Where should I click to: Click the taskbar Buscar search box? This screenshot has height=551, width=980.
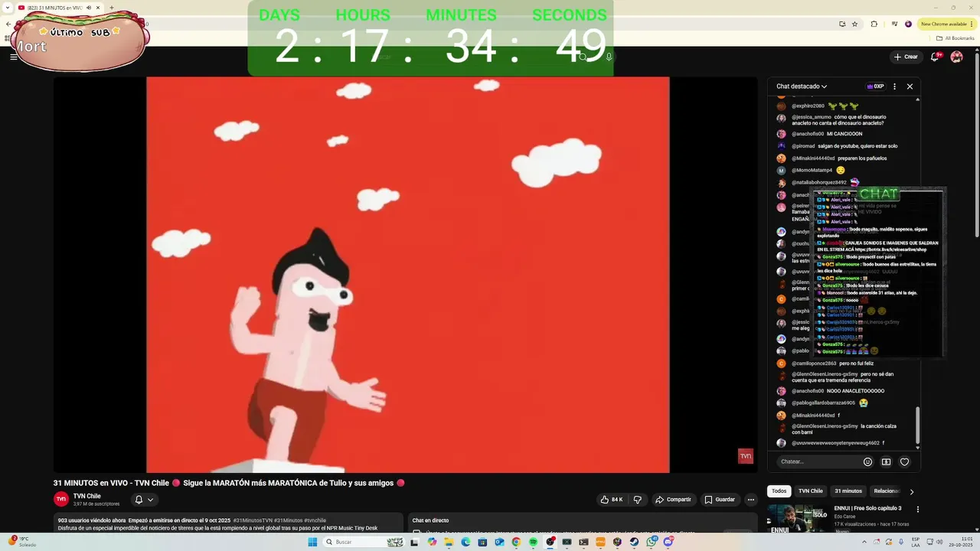tap(364, 542)
